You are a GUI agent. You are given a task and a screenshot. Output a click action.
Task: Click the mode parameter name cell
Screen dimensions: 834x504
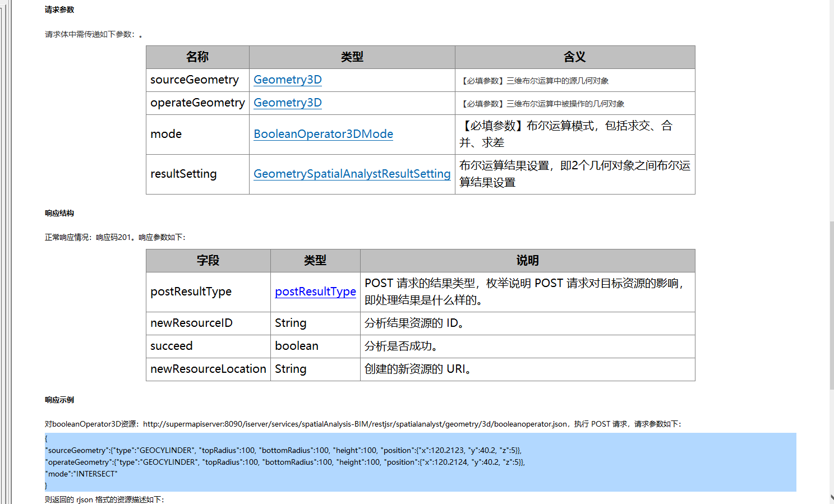(x=197, y=135)
